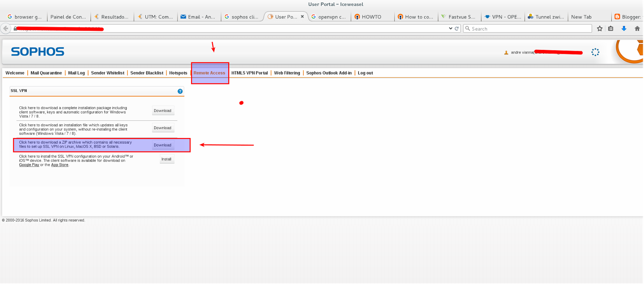
Task: Open Sender Blacklist page
Action: 147,73
